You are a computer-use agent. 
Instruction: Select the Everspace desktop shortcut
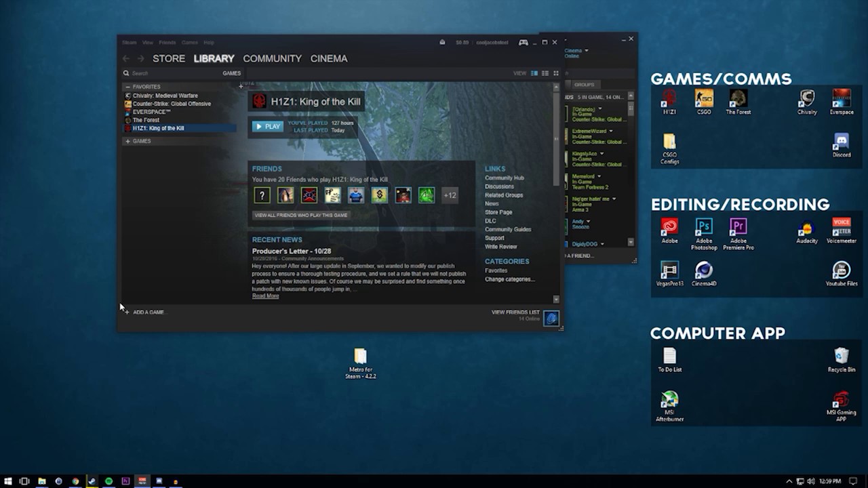[x=842, y=102]
